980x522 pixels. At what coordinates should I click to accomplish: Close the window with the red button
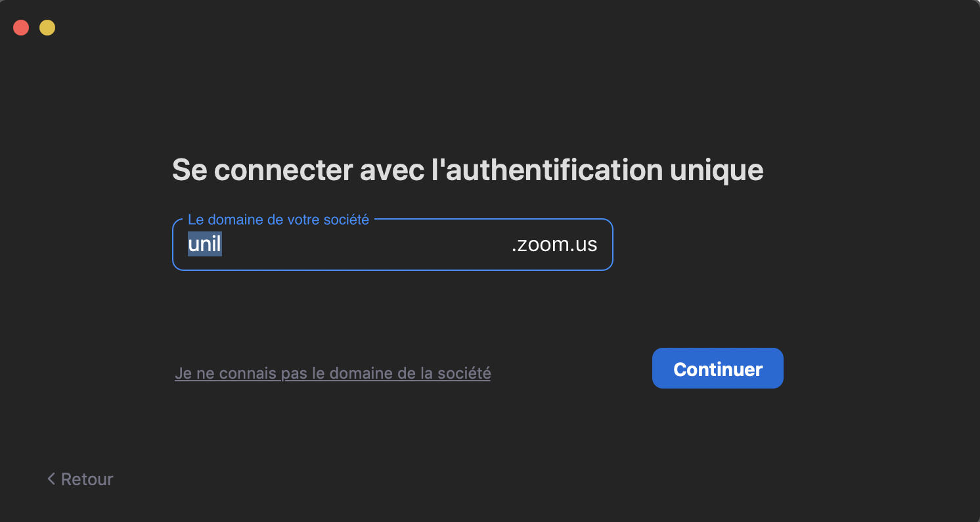[x=21, y=28]
